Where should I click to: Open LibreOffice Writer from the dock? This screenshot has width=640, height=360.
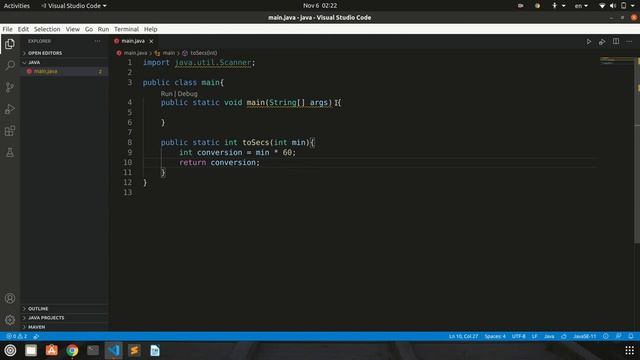click(x=155, y=350)
